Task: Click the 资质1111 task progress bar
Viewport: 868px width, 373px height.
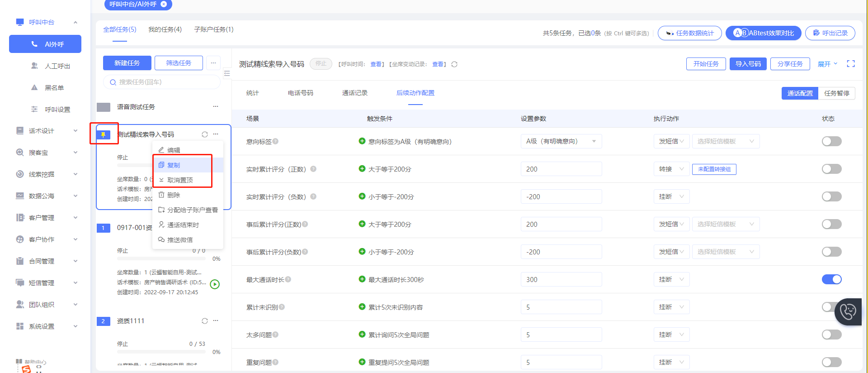Action: (160, 352)
